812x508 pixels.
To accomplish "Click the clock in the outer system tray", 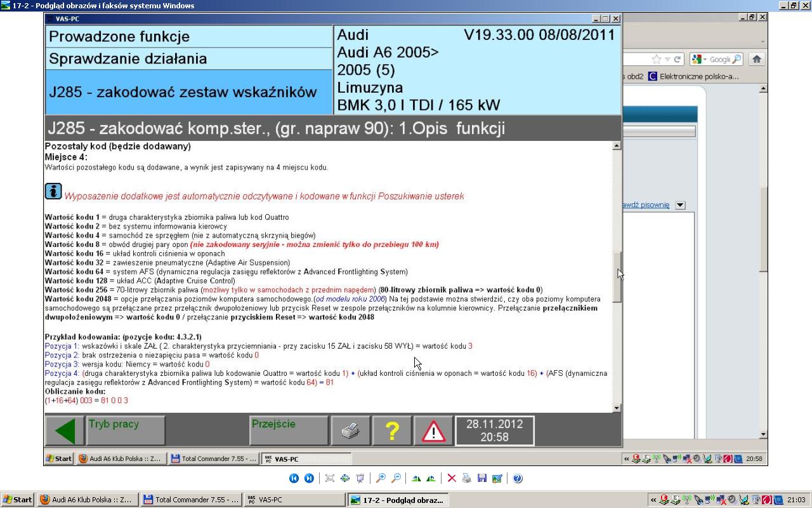I will (x=796, y=500).
